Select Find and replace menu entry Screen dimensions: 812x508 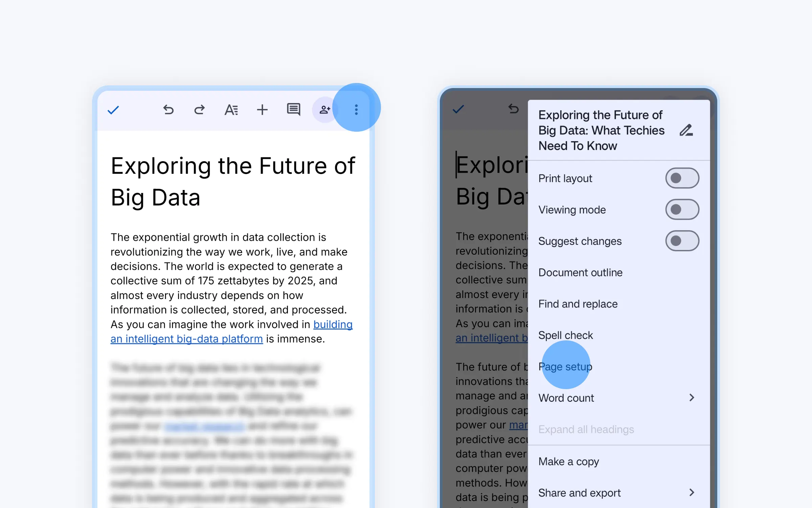[619, 304]
